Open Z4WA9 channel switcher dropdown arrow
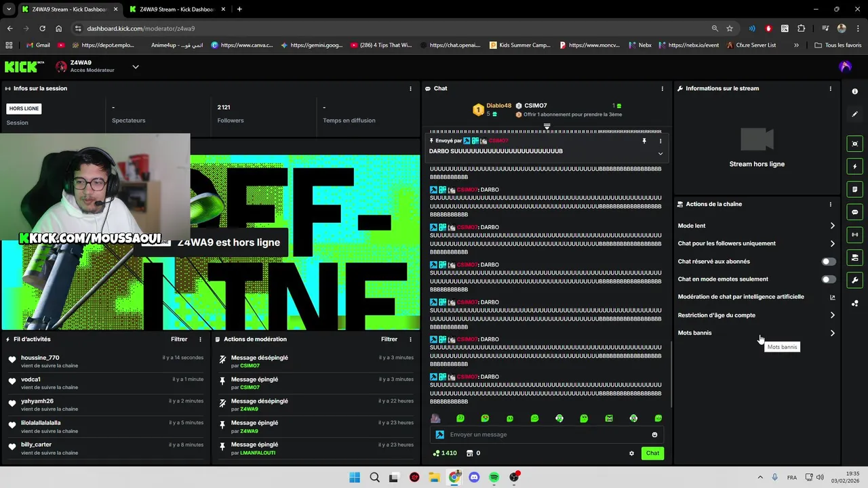Image resolution: width=868 pixels, height=488 pixels. coord(136,66)
